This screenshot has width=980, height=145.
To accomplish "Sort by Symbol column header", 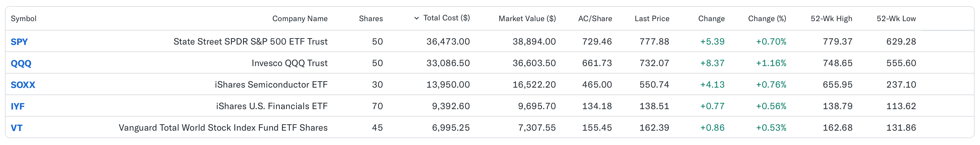I will (x=23, y=19).
